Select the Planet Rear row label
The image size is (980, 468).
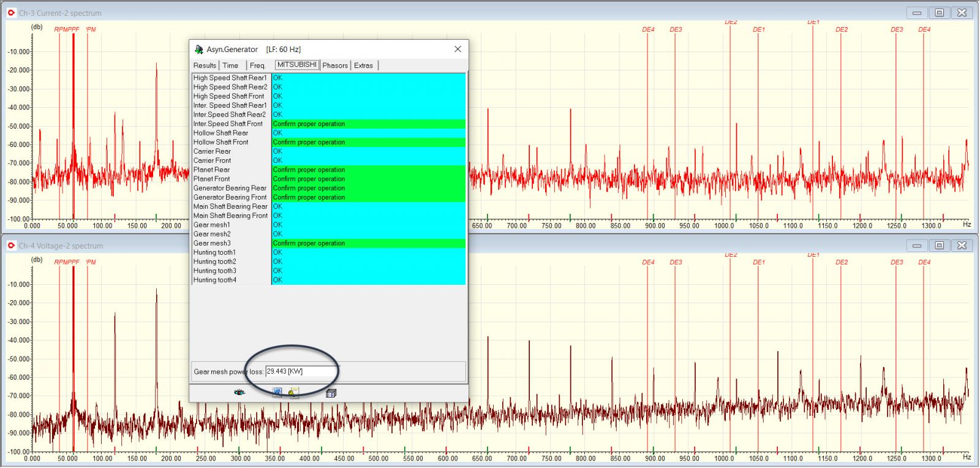(212, 170)
